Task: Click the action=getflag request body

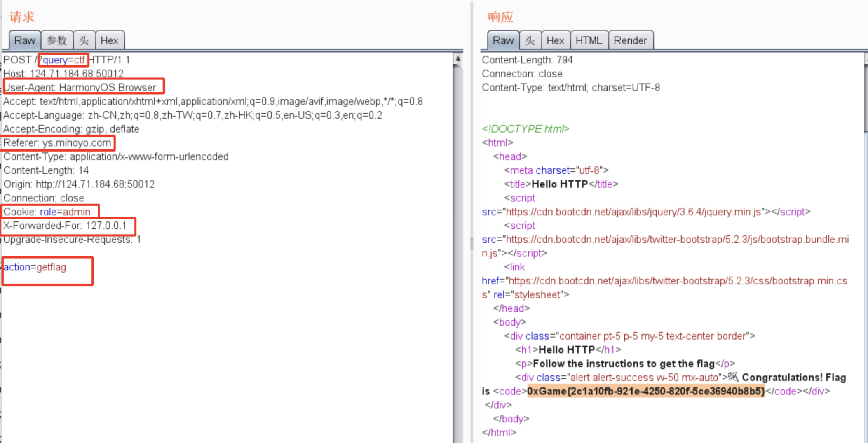Action: 35,267
